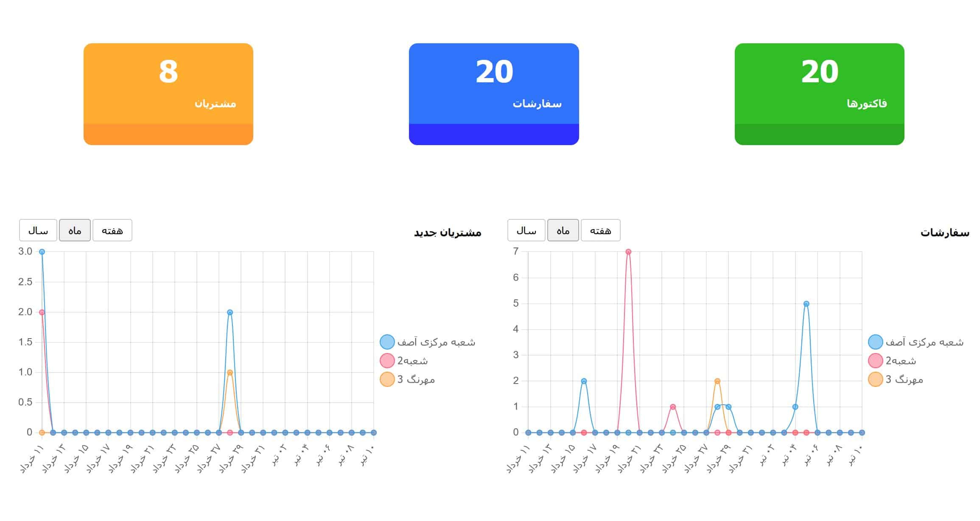Click the blue peak point at 5 orders
Screen dimensions: 980x521
(x=806, y=304)
